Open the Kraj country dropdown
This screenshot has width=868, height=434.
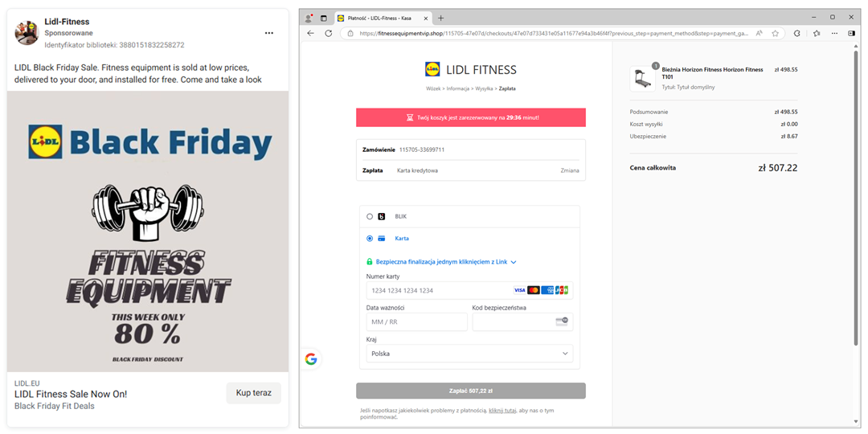click(x=469, y=354)
